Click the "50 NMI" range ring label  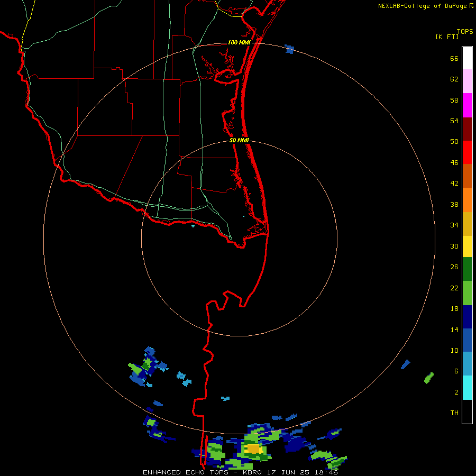click(x=239, y=140)
